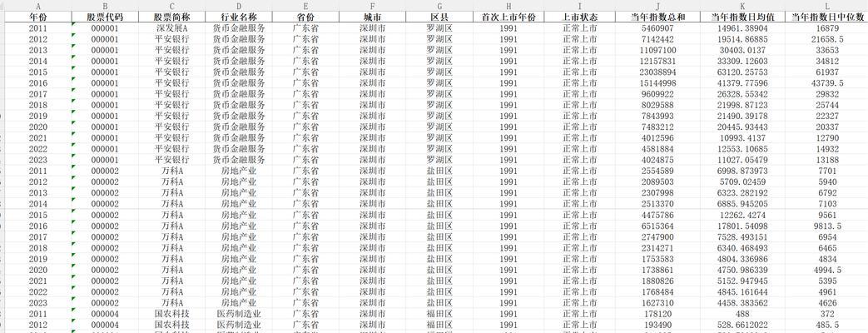Select column K header

[742, 6]
